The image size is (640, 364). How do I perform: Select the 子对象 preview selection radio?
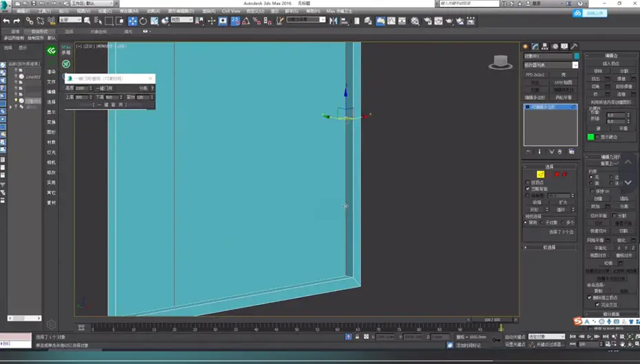[x=542, y=222]
